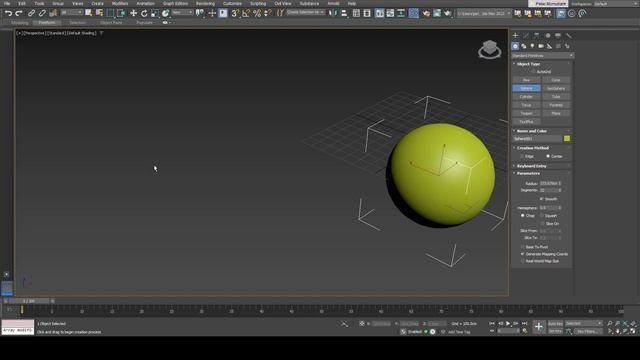
Task: Click the ViewCube in the viewport
Action: 489,49
